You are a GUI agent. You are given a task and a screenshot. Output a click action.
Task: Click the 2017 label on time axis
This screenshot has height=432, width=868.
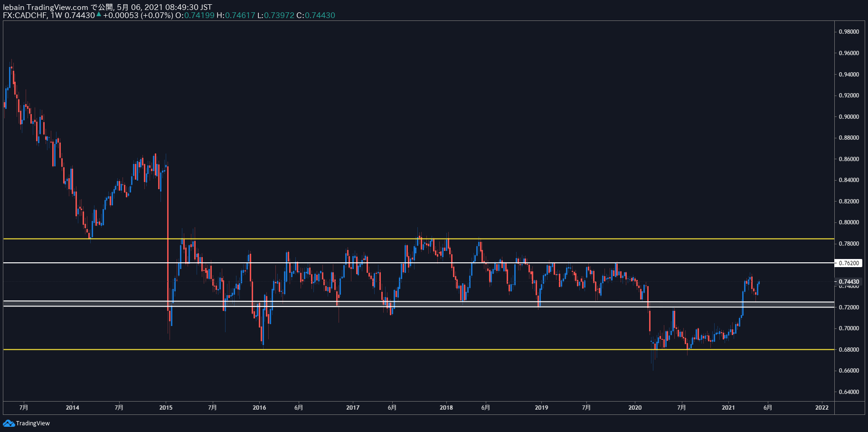click(x=353, y=408)
